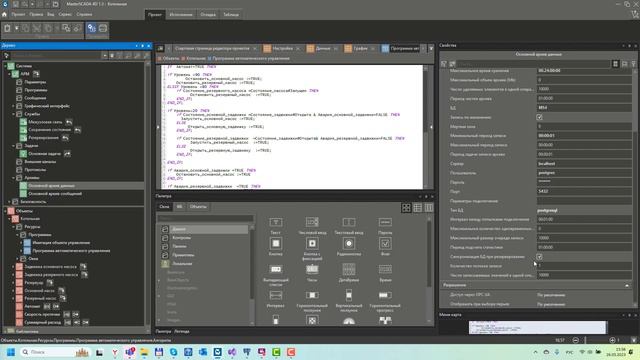Select Имитация объекта управления tree item
This screenshot has width=640, height=360.
point(61,243)
